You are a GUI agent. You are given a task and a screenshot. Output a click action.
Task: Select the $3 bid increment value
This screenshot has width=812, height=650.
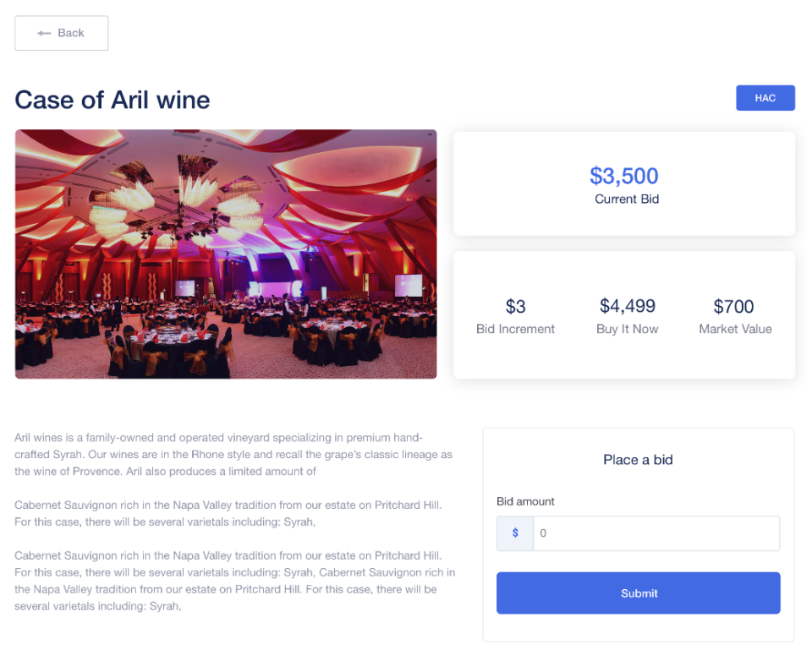pyautogui.click(x=515, y=306)
